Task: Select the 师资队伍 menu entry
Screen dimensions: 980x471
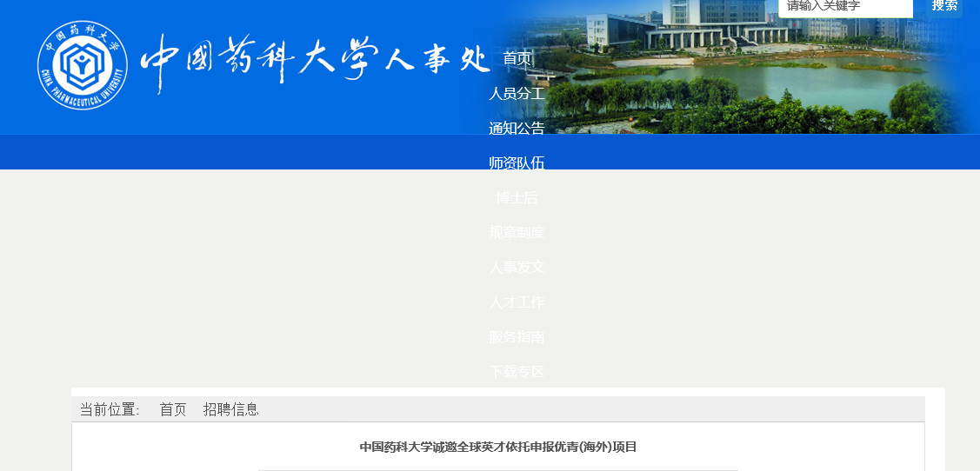Action: coord(517,163)
